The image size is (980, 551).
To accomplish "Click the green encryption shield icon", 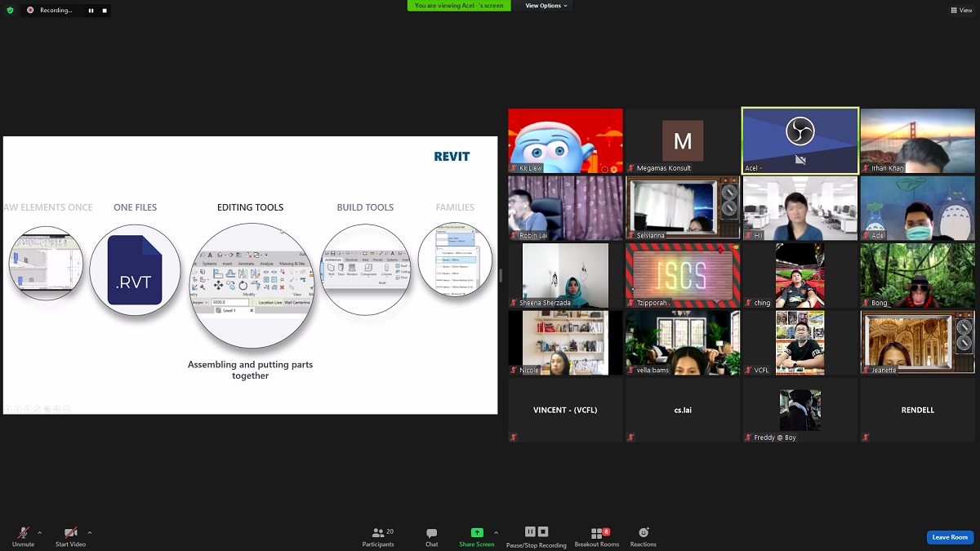I will pos(10,10).
